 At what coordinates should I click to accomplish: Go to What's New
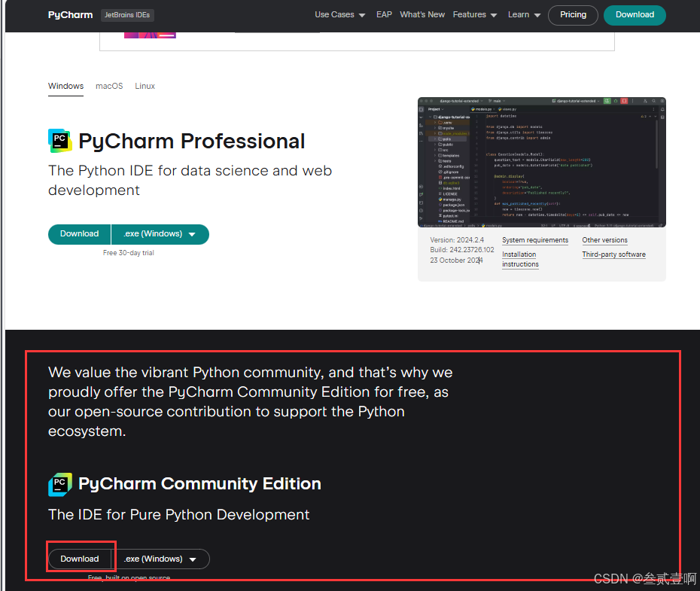coord(422,15)
